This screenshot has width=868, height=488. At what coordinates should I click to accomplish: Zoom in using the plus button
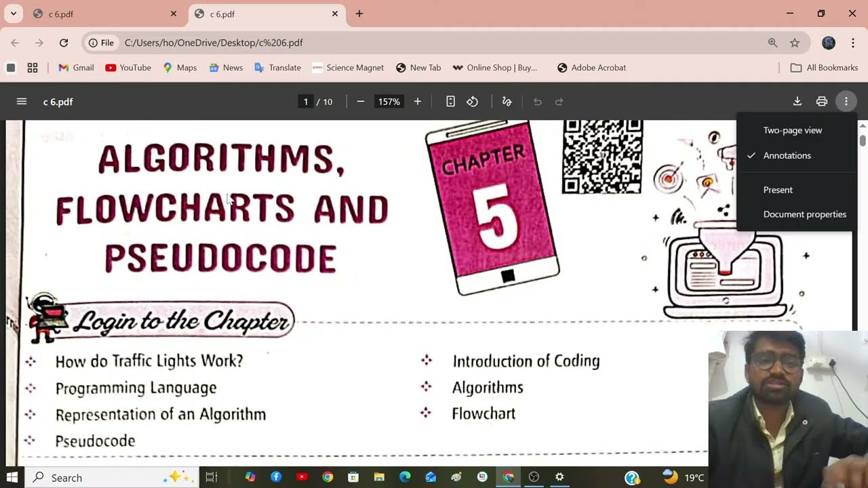pos(418,102)
